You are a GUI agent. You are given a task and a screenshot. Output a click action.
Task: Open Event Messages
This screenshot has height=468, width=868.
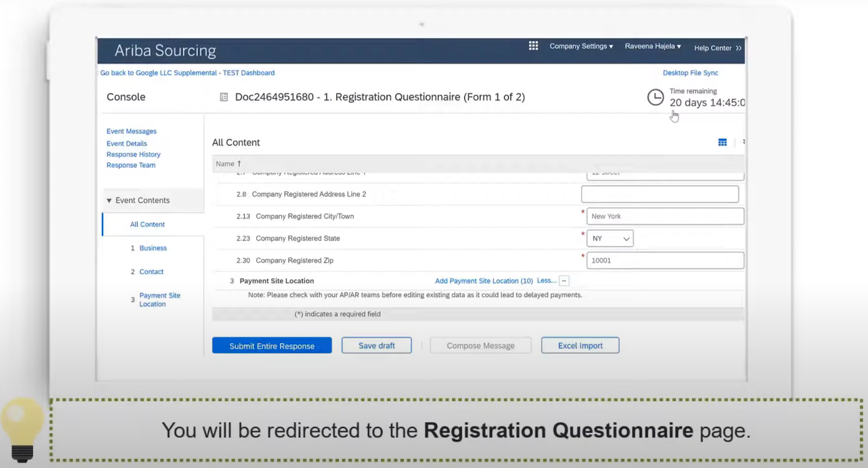click(131, 131)
